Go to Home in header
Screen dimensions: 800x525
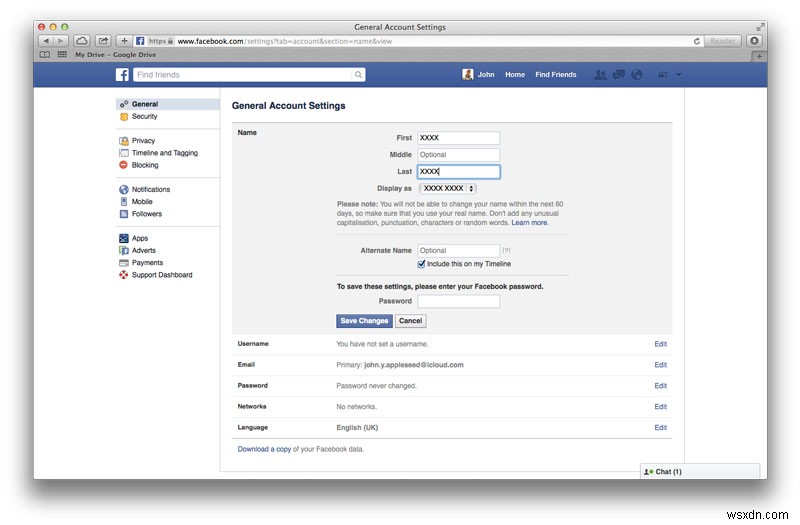pos(515,74)
